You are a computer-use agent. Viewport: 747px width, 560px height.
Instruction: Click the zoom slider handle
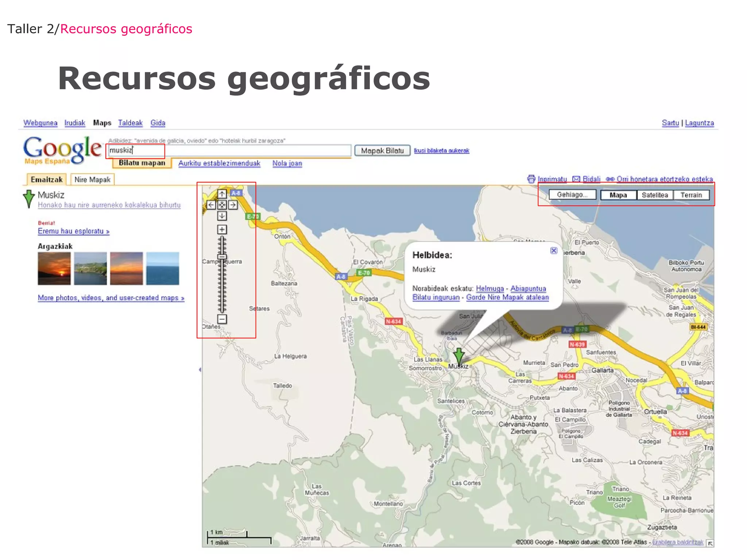(222, 257)
